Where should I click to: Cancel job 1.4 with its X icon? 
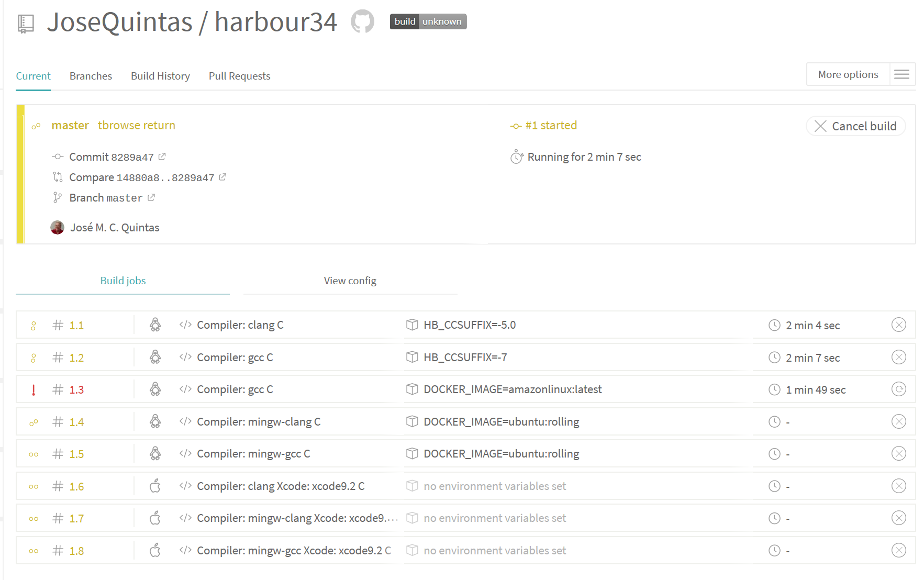point(898,422)
